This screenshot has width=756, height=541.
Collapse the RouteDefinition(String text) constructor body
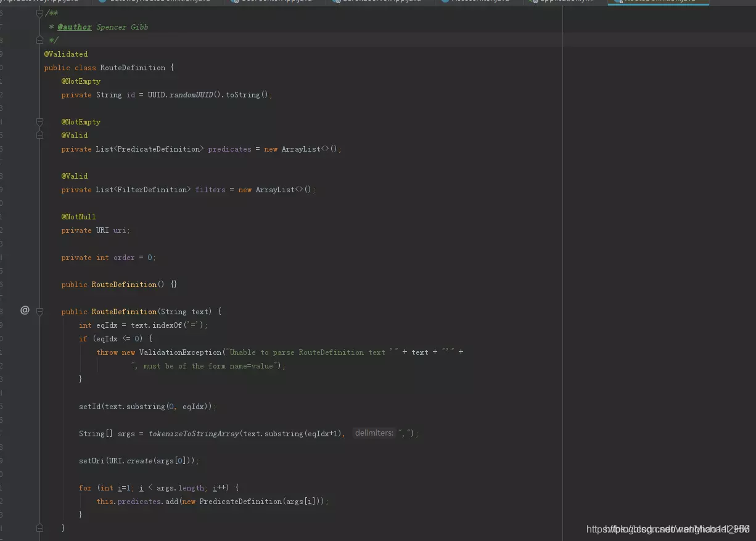click(39, 312)
